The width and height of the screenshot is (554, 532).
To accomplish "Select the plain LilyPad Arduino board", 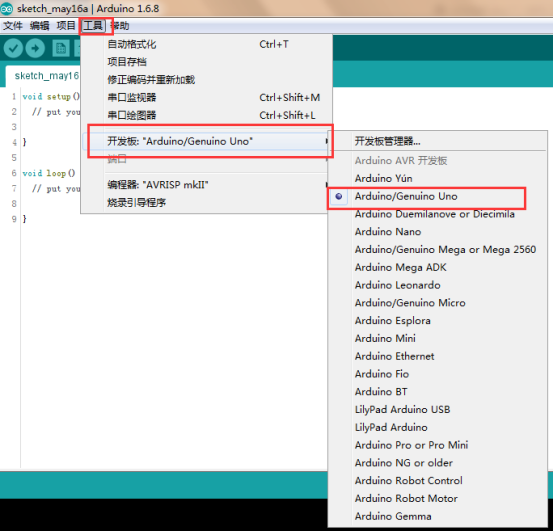I will click(x=438, y=427).
